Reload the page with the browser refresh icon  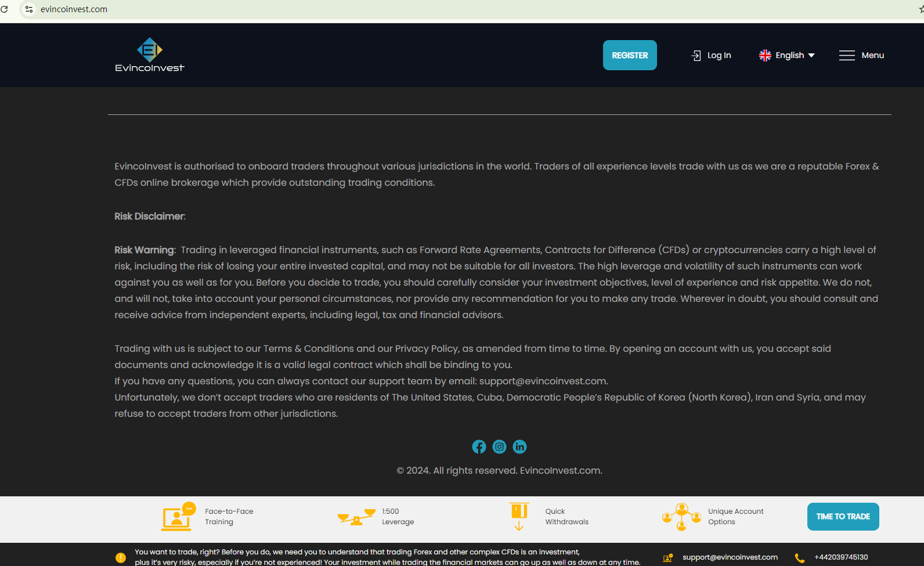point(4,9)
